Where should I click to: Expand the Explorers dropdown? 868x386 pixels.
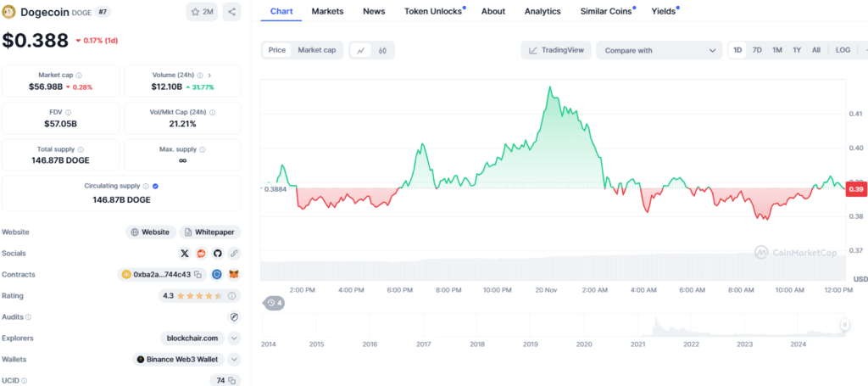click(234, 338)
